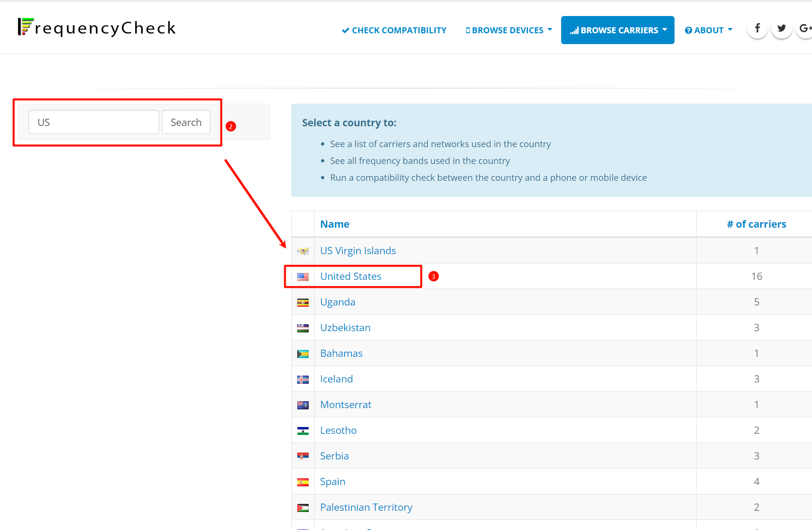Click the Spain flag icon
Viewport: 812px width, 530px height.
coord(303,482)
